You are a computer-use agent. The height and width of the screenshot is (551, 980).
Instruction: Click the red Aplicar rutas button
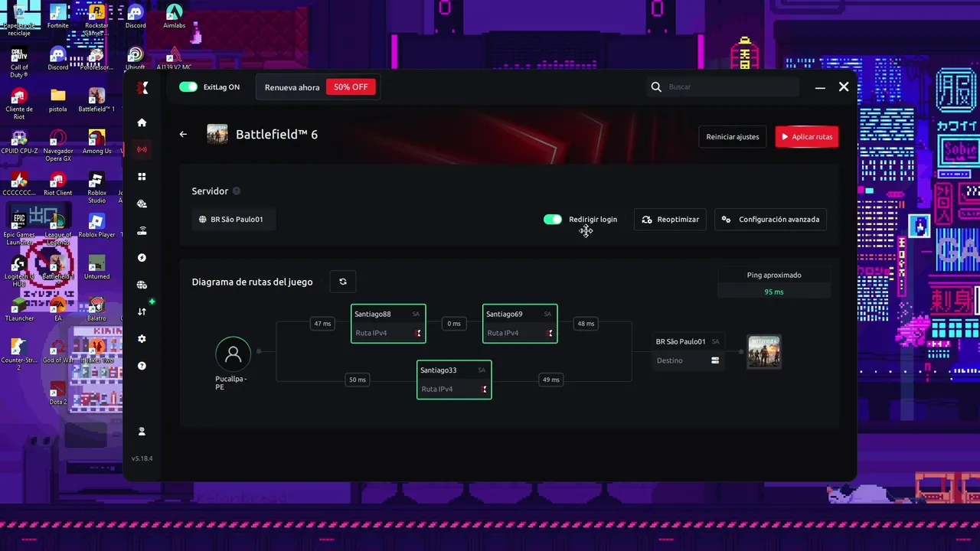pyautogui.click(x=807, y=137)
